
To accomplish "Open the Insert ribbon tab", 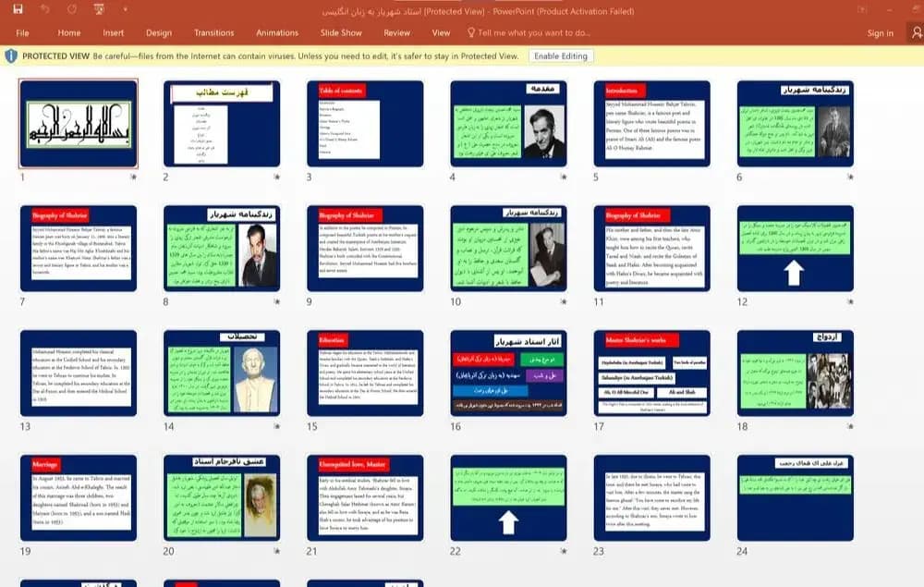I will coord(113,33).
